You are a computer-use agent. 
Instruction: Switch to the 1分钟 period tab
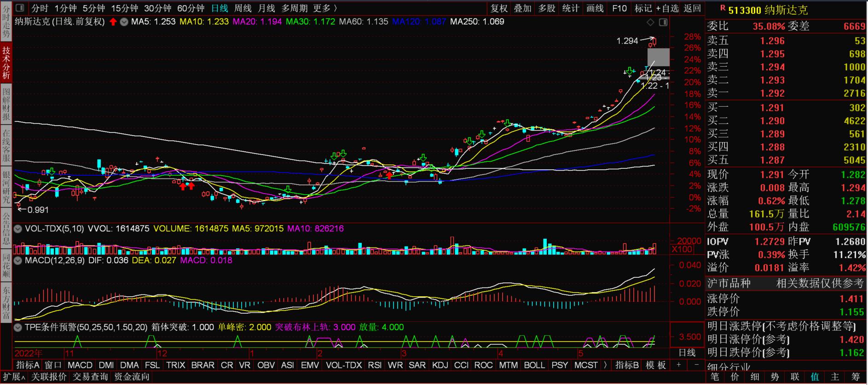pyautogui.click(x=65, y=8)
